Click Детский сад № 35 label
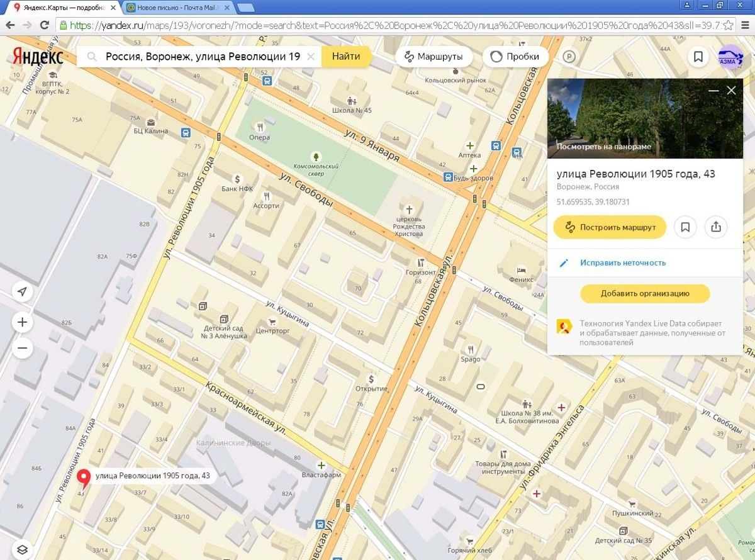The image size is (755, 560). [x=624, y=540]
